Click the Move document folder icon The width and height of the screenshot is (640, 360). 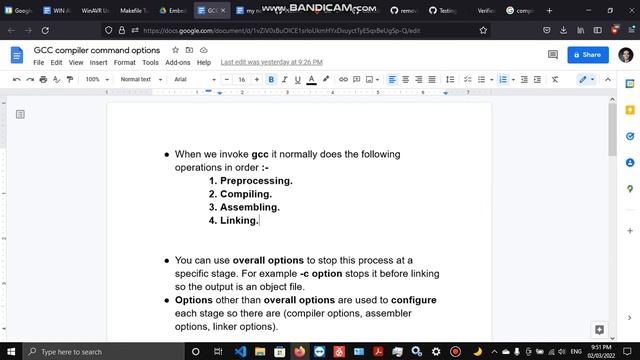coord(189,50)
